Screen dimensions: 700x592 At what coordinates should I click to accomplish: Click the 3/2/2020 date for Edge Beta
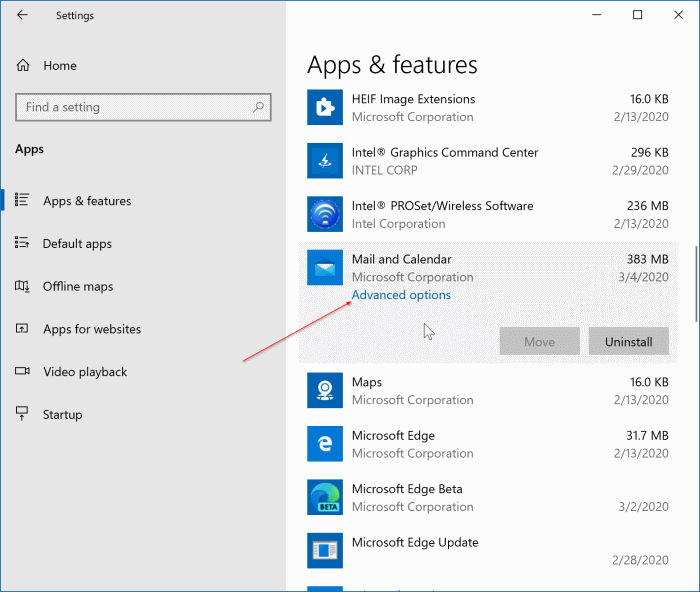coord(643,507)
